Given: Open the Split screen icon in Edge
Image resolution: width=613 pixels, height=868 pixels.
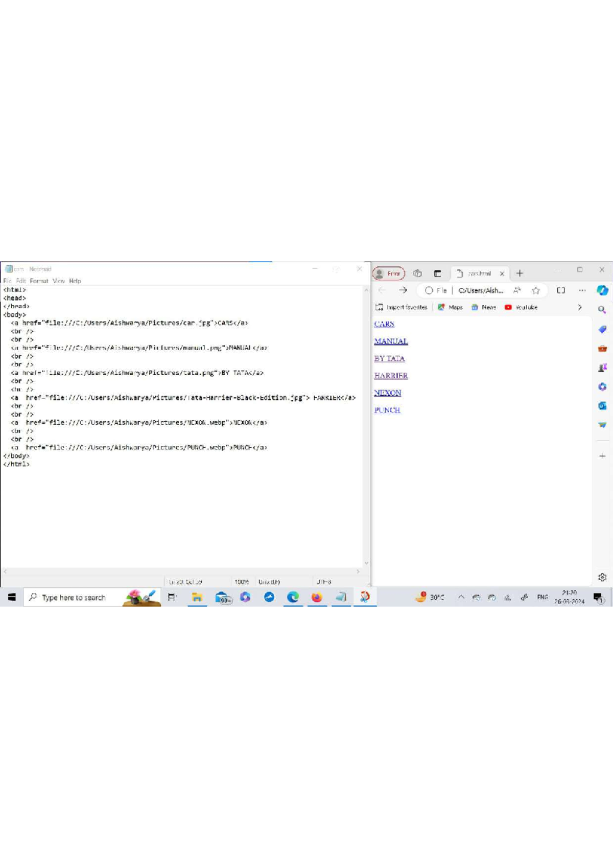Looking at the screenshot, I should [561, 290].
